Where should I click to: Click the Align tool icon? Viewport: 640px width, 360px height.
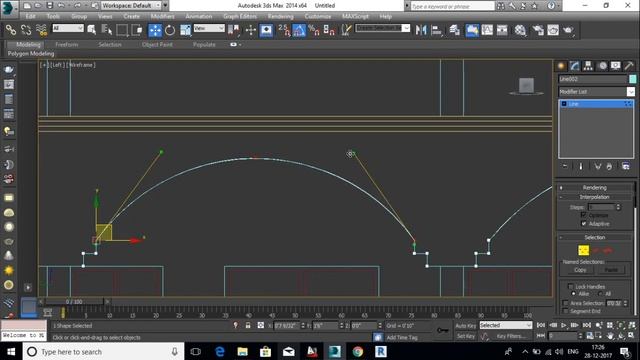point(436,30)
